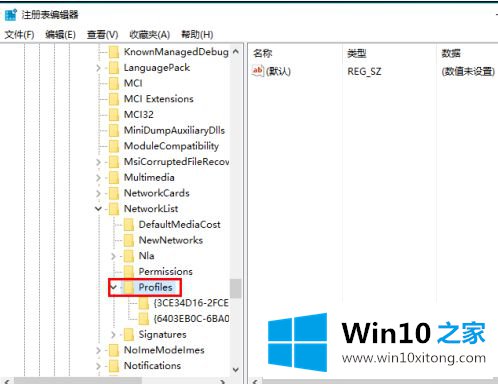Expand the Multimedia key
The height and width of the screenshot is (384, 498).
pyautogui.click(x=98, y=178)
